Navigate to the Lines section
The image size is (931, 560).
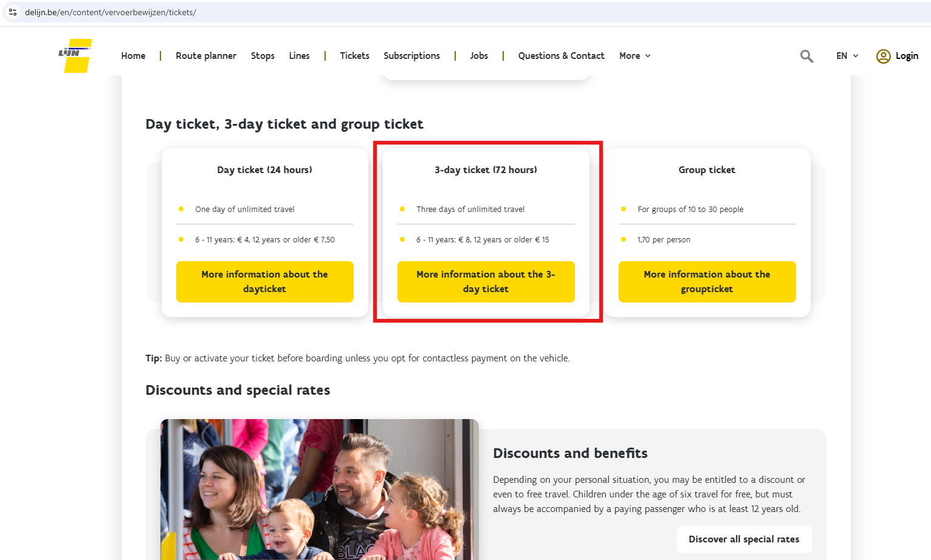pos(299,56)
